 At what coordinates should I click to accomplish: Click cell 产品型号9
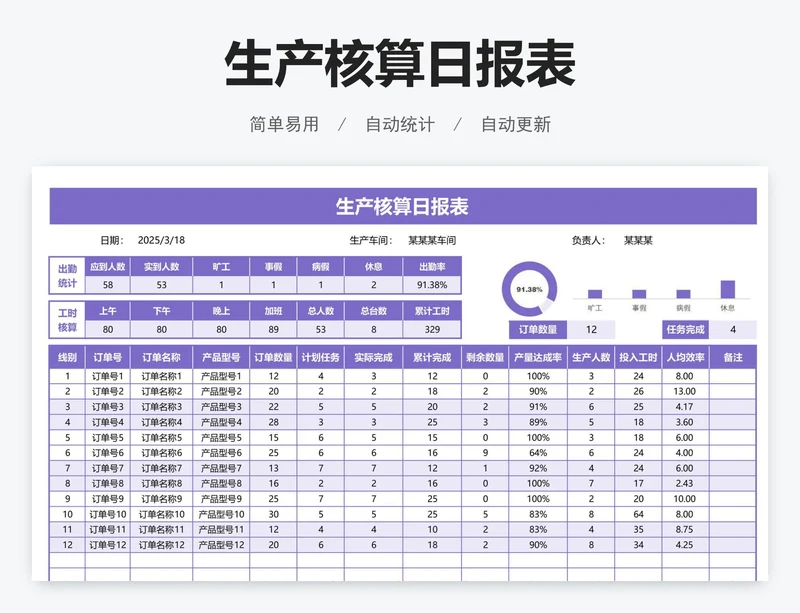click(221, 499)
